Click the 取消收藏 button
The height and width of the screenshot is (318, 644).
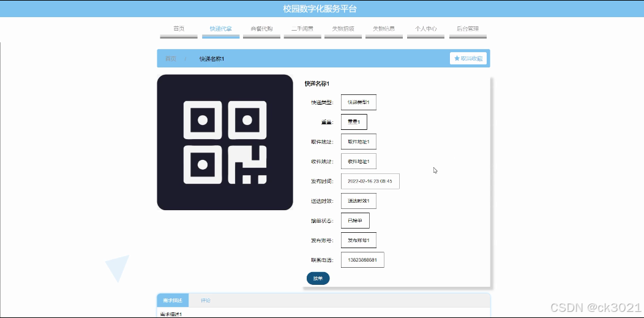click(468, 58)
